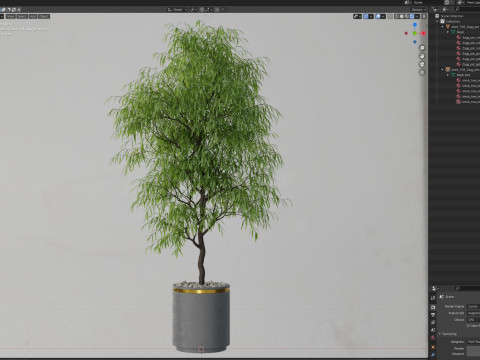Viewport: 480px width, 360px height.
Task: Collapse the Sampling panel
Action: [440, 334]
